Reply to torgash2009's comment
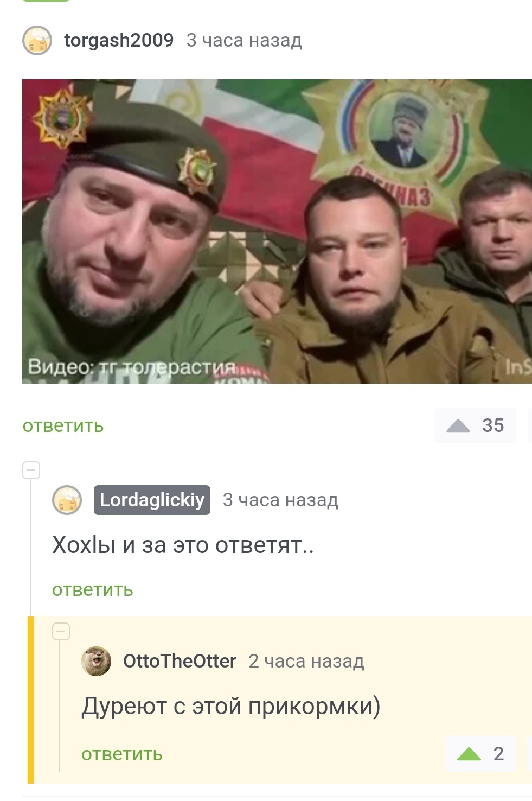 click(63, 426)
